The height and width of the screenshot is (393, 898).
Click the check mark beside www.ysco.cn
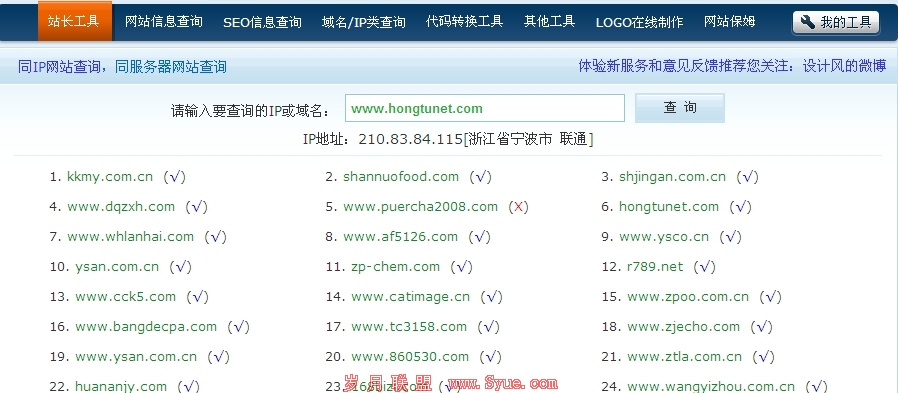[x=730, y=237]
